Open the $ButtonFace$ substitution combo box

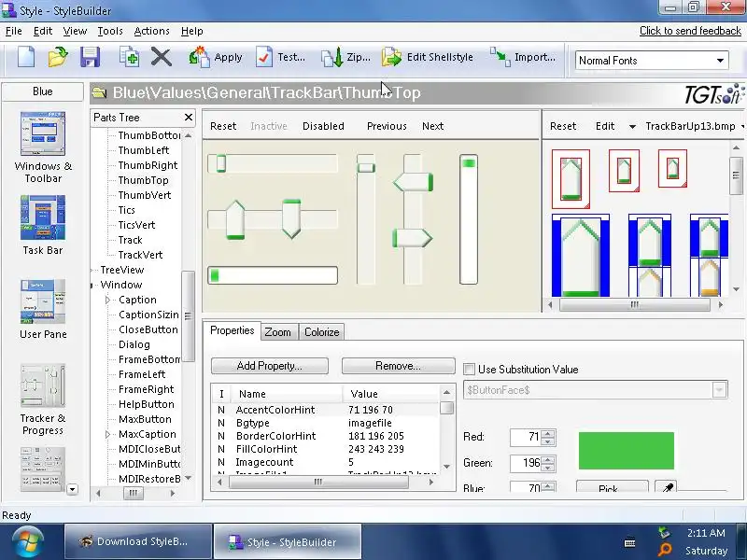coord(595,390)
